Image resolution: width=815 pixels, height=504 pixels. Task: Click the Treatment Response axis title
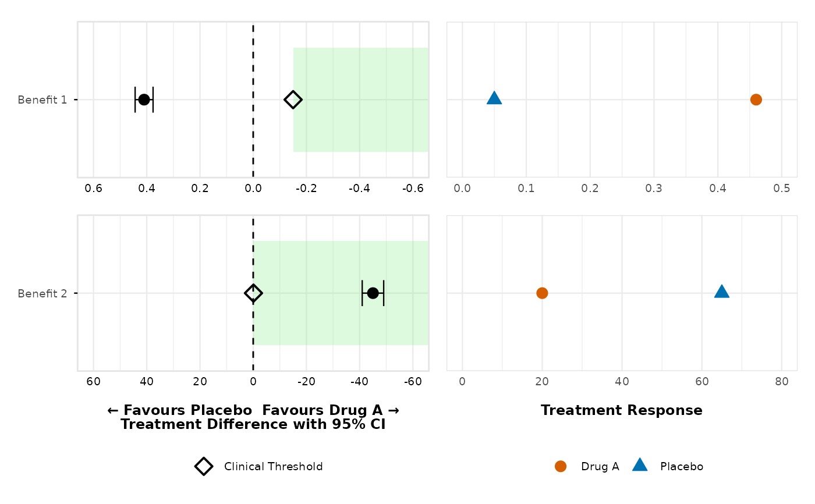coord(621,410)
